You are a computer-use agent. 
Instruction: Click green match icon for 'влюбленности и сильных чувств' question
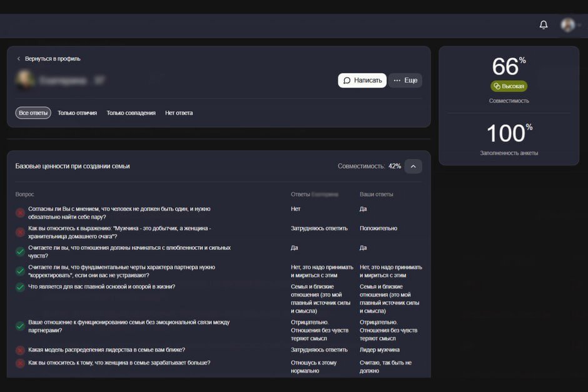(20, 252)
